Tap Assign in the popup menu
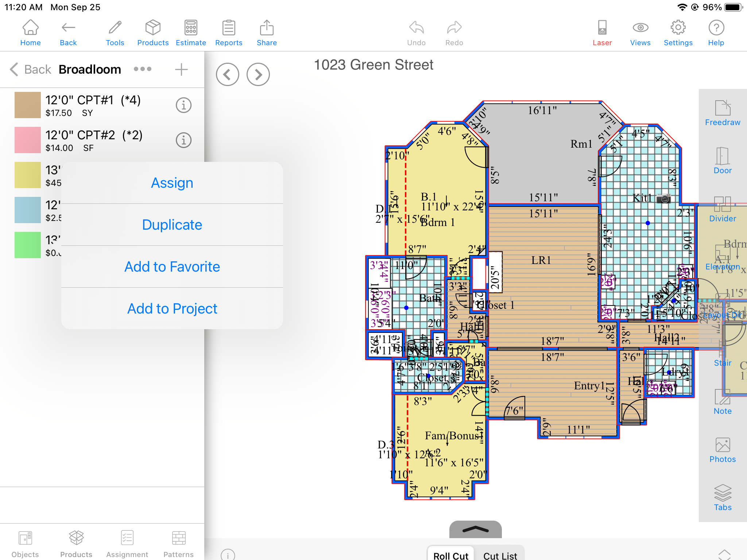 click(x=172, y=183)
